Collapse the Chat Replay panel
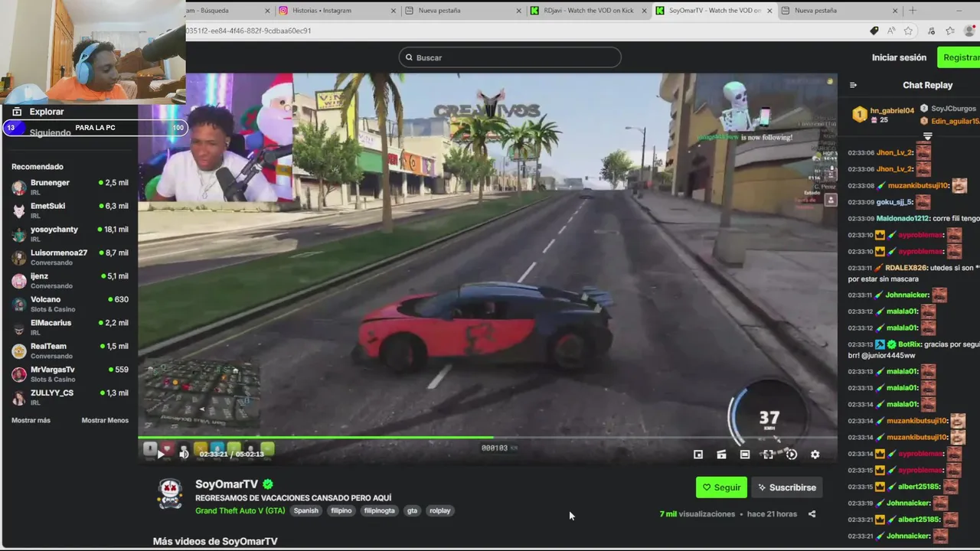This screenshot has width=980, height=551. tap(853, 85)
